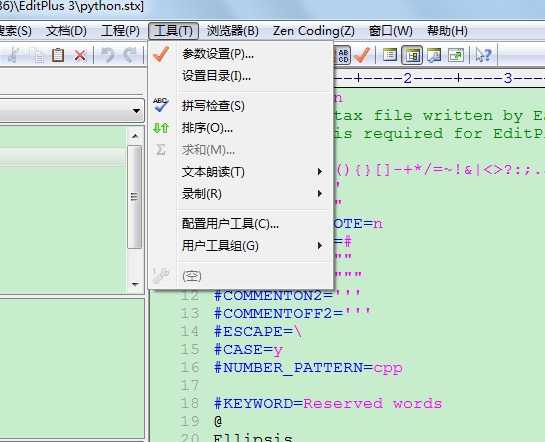Click the code line #KEYWORD=Reserved words
This screenshot has height=442, width=545.
click(x=328, y=404)
